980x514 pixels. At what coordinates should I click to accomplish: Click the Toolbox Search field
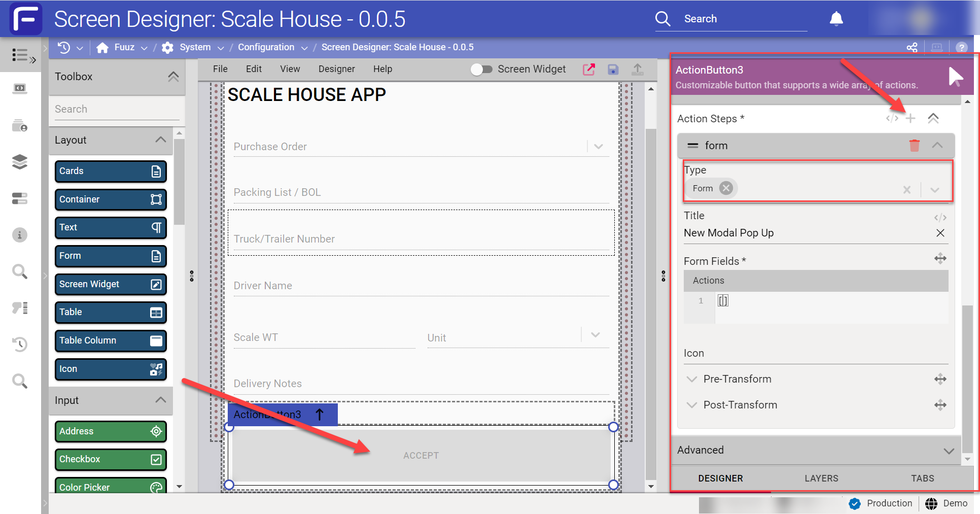point(117,109)
